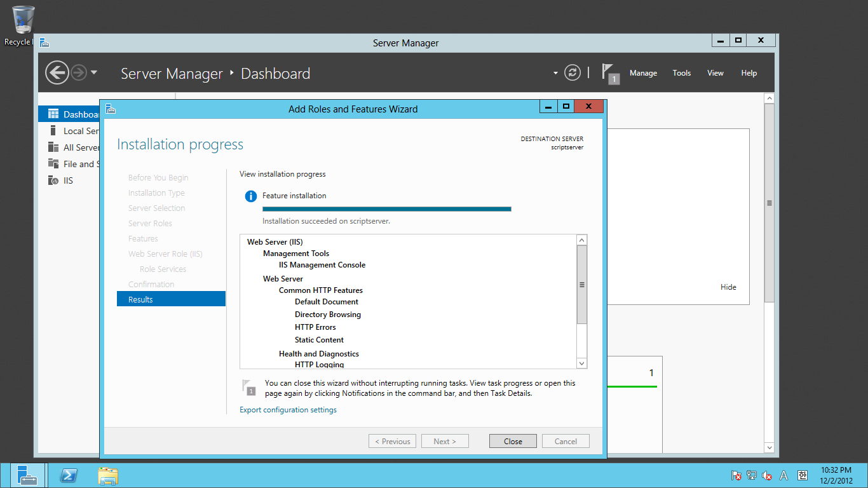Open File and Storage Services sidebar icon
Viewport: 868px width, 488px height.
(53, 164)
